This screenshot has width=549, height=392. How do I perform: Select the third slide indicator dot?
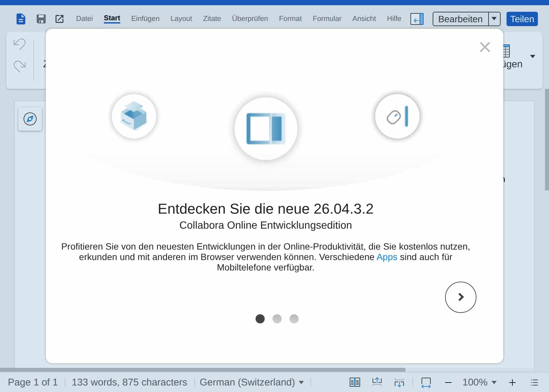click(x=294, y=319)
